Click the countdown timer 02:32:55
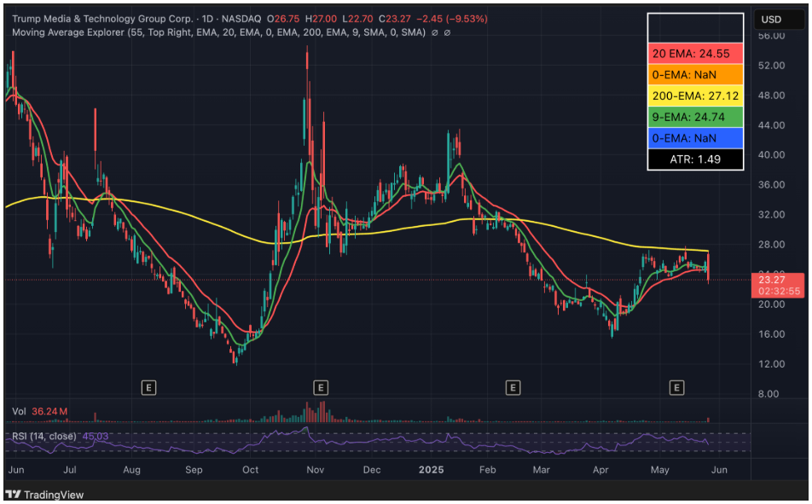The height and width of the screenshot is (504, 812). (x=780, y=291)
